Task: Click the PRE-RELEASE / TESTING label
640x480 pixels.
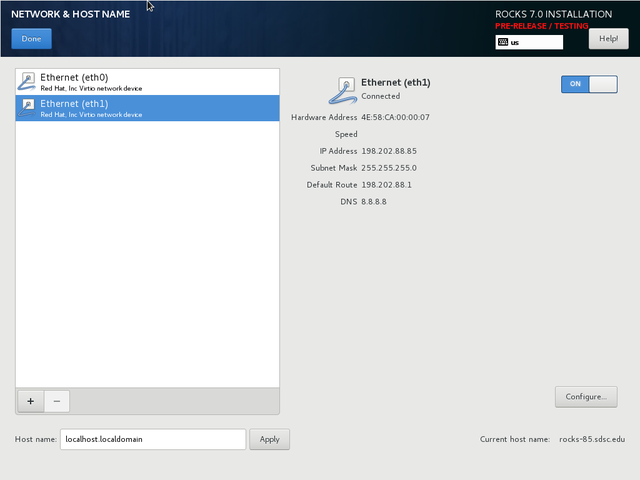Action: coord(541,26)
